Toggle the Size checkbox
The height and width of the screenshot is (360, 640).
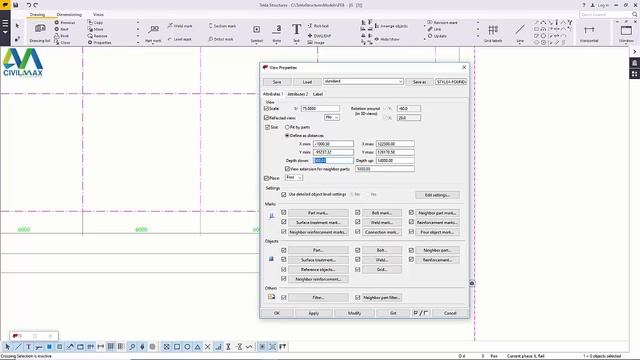(x=268, y=127)
